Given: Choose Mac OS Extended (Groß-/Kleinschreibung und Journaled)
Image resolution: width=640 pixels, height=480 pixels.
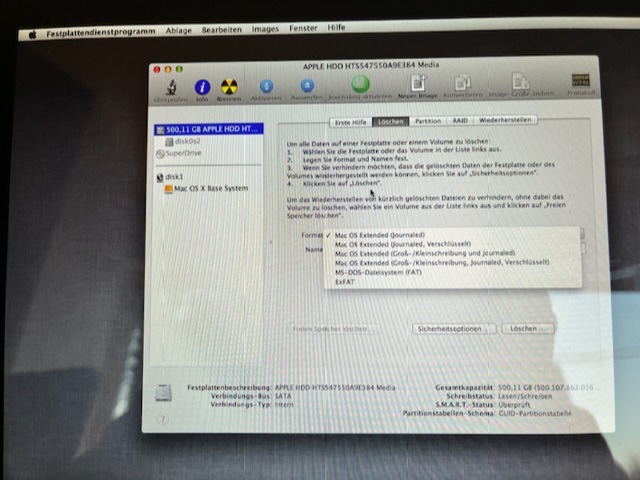Looking at the screenshot, I should pos(452,253).
